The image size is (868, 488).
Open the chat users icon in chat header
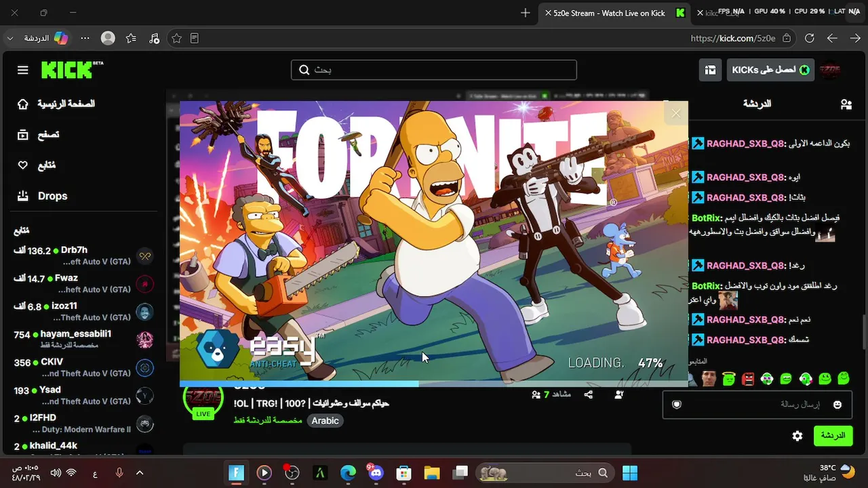846,104
